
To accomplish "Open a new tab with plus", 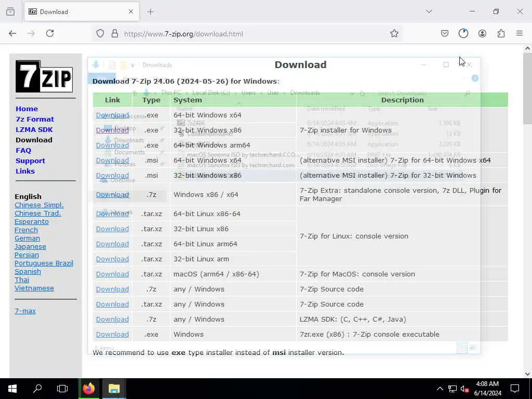I will point(151,12).
